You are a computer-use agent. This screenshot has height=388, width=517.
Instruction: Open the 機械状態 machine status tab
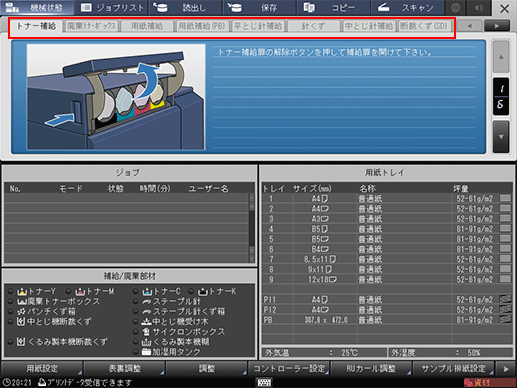point(37,7)
